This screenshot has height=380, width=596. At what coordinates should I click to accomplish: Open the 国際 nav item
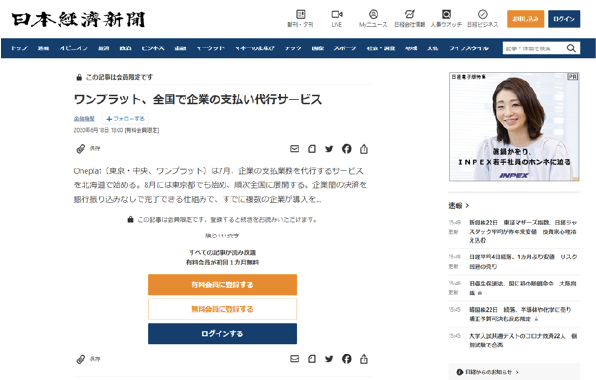click(318, 48)
